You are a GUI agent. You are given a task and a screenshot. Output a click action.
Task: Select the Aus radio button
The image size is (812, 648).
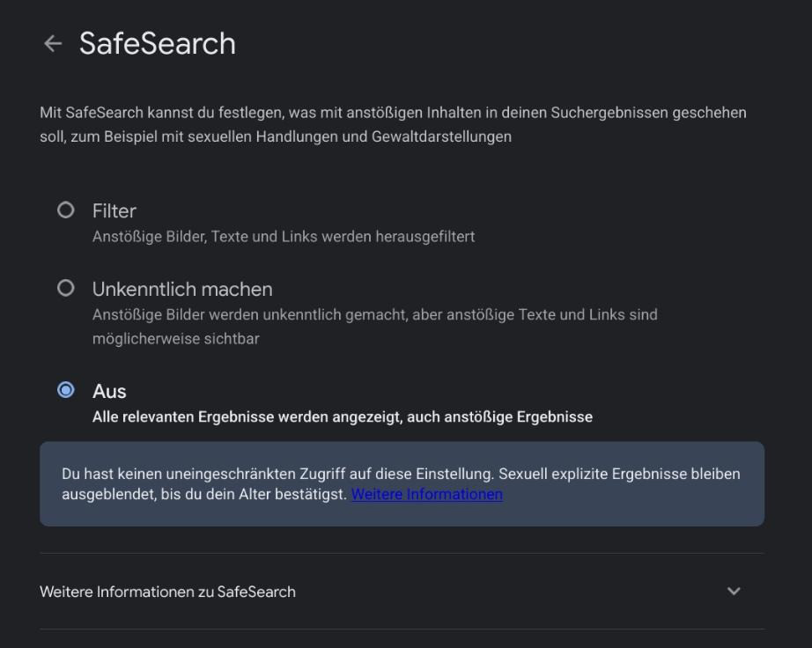66,390
